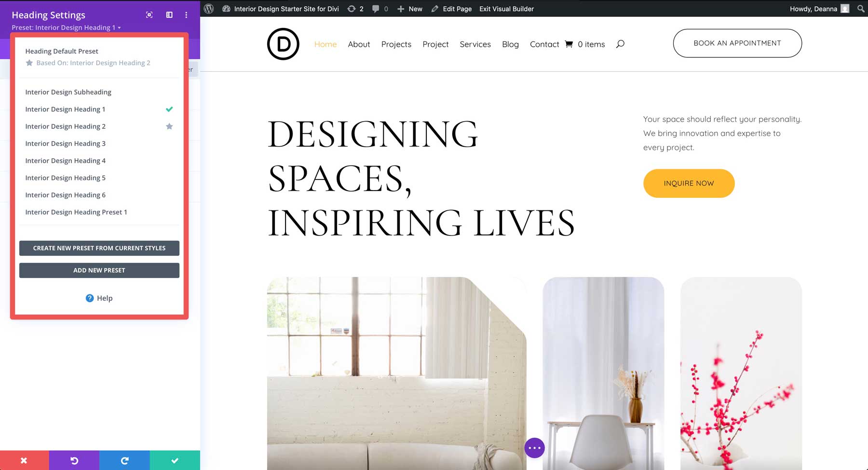Expand the settings modal to fullscreen
This screenshot has height=470, width=868.
(x=149, y=15)
